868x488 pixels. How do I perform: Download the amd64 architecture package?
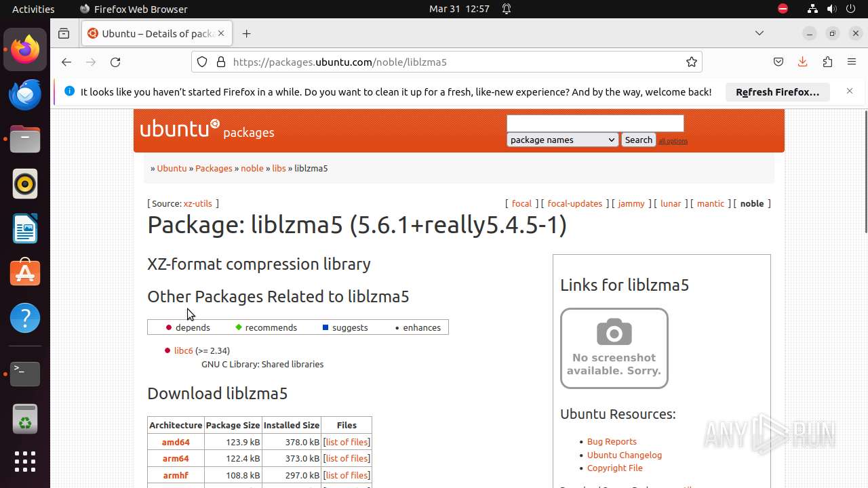click(x=176, y=442)
